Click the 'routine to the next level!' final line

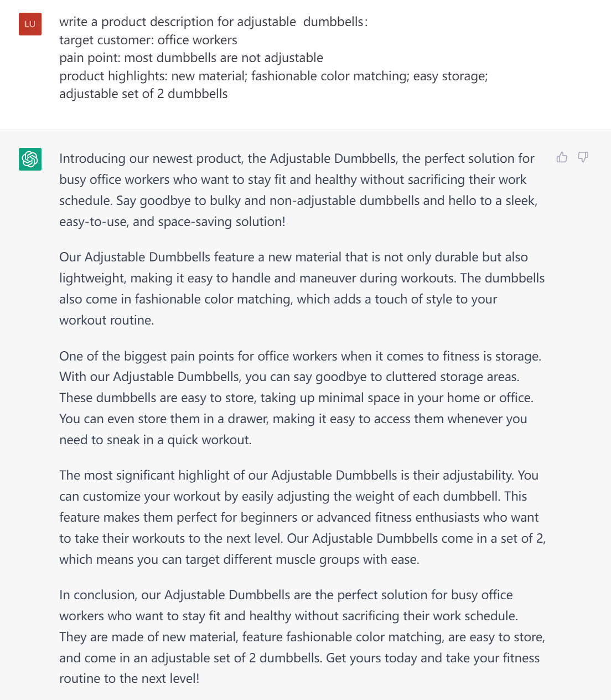pos(129,679)
